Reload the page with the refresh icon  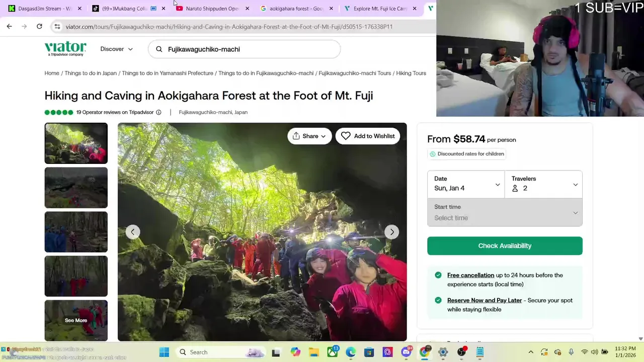point(39,26)
